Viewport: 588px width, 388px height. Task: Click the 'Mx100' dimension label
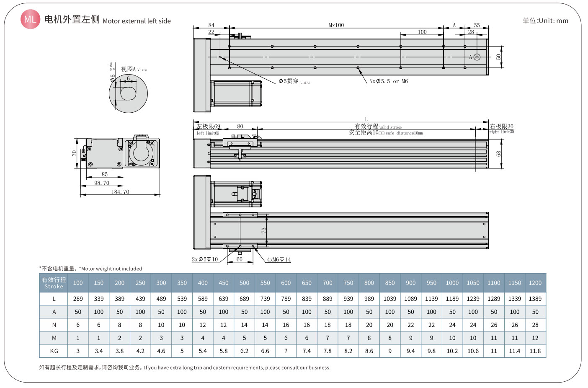coord(336,25)
